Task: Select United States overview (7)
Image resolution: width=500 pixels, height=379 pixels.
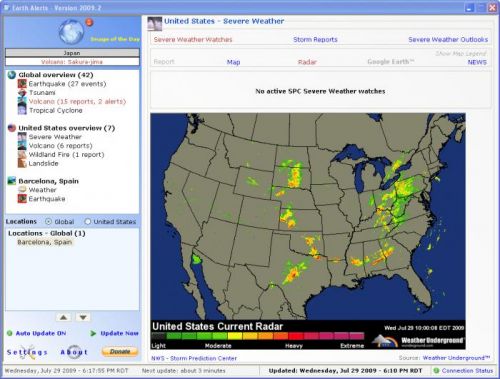Action: [67, 128]
